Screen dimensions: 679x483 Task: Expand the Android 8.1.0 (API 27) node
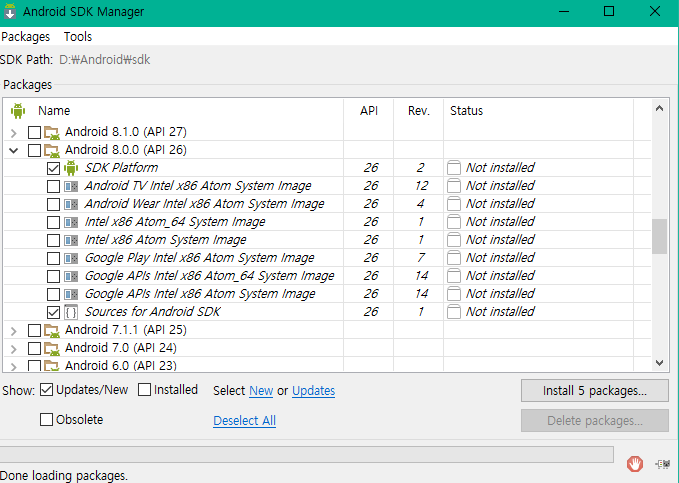[x=13, y=133]
